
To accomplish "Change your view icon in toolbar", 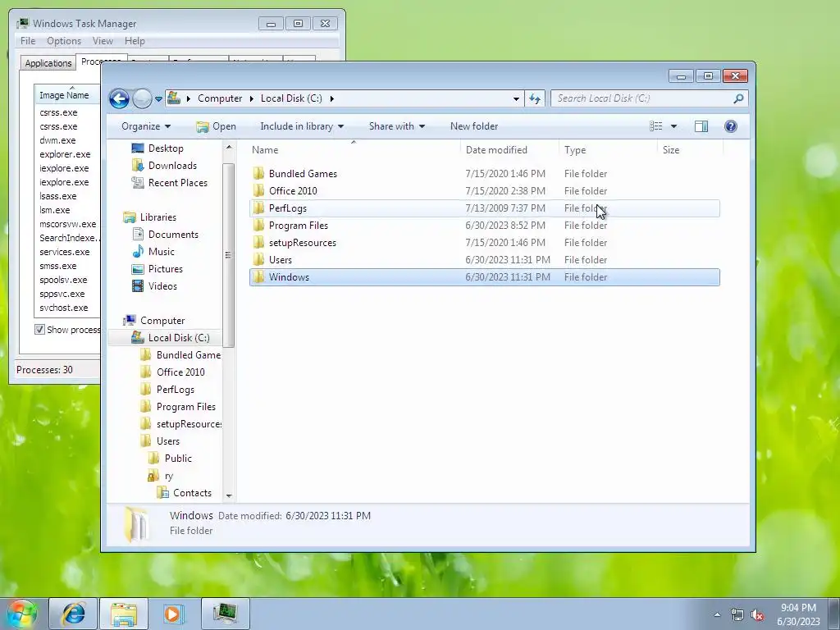I will 655,126.
